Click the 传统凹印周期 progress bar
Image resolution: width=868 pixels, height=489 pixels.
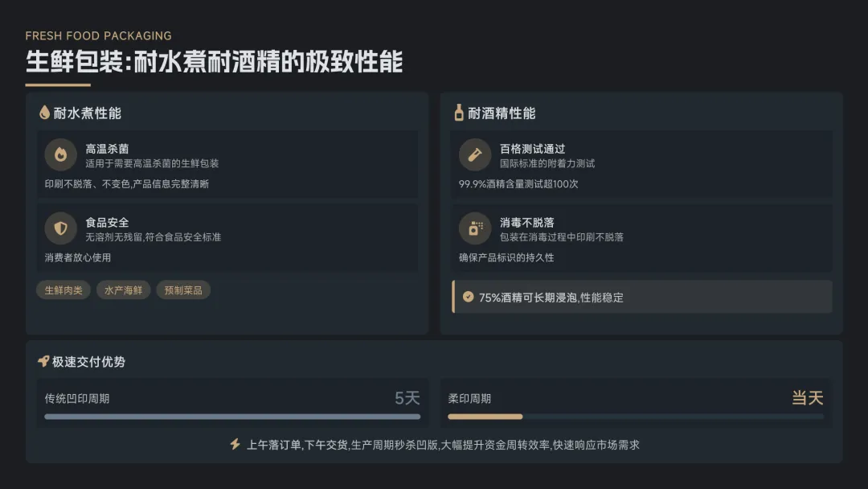[232, 417]
